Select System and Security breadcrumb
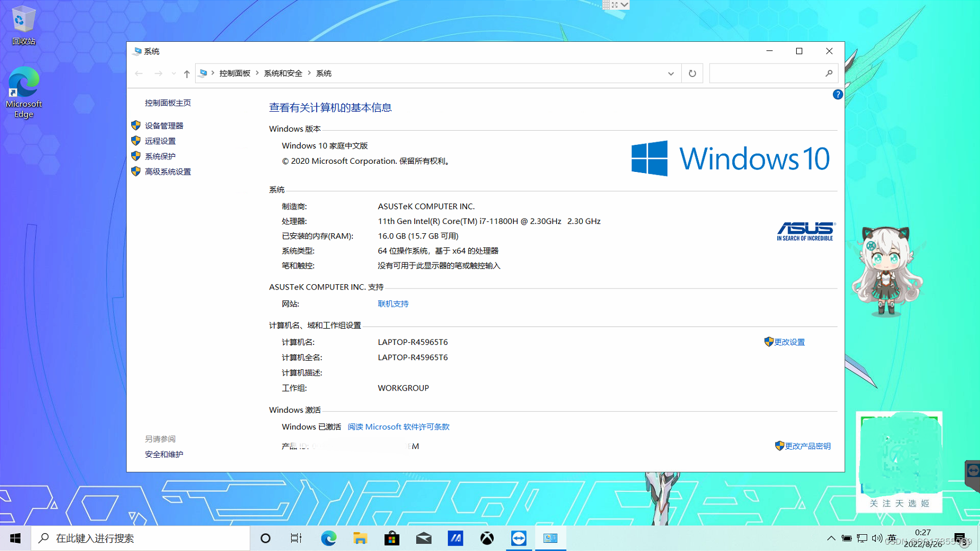This screenshot has width=980, height=551. coord(283,73)
